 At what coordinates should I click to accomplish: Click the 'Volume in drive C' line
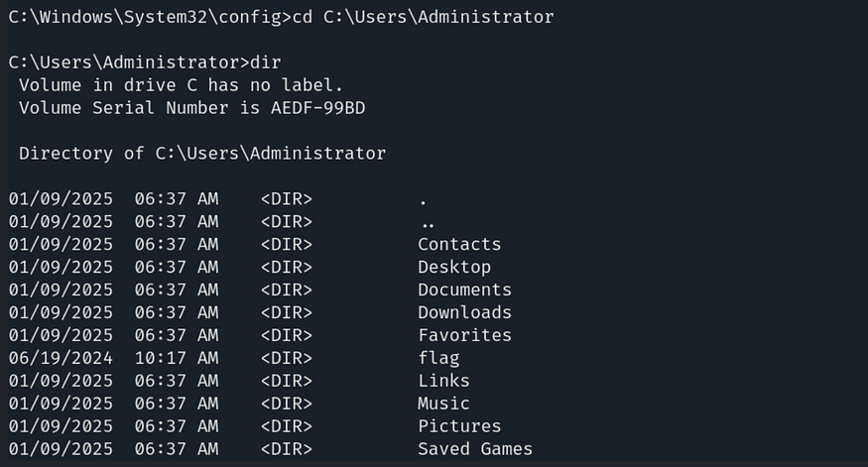[x=181, y=85]
